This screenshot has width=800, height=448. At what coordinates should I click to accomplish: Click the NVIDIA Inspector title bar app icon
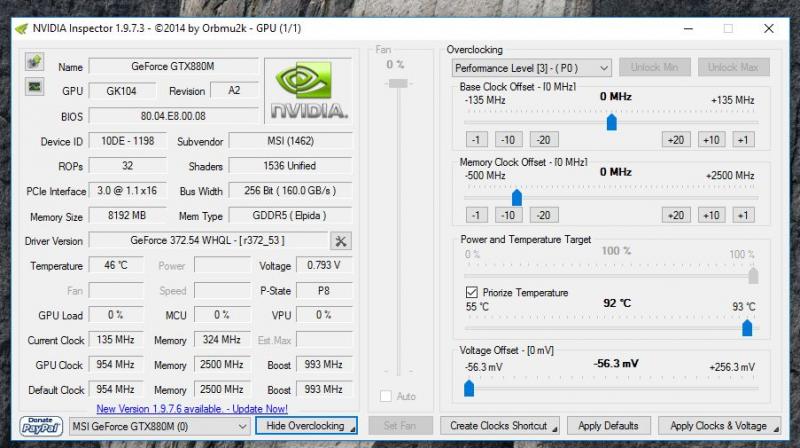[x=21, y=29]
